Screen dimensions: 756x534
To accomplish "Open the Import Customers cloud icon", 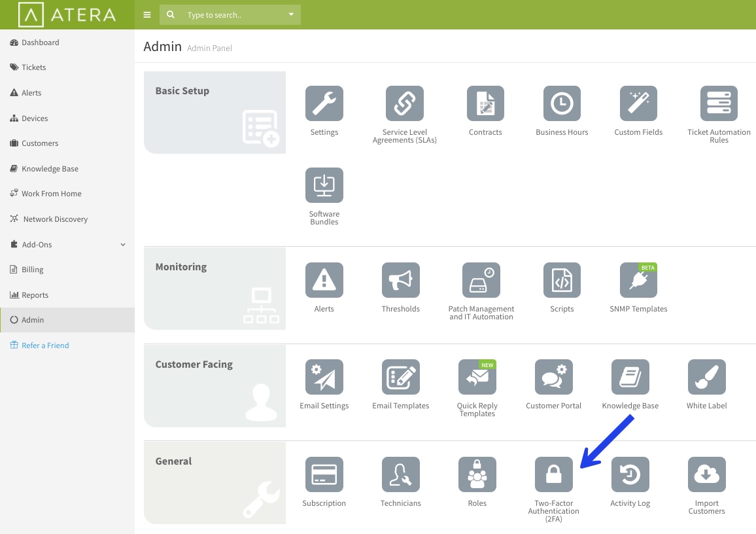I will click(x=707, y=474).
